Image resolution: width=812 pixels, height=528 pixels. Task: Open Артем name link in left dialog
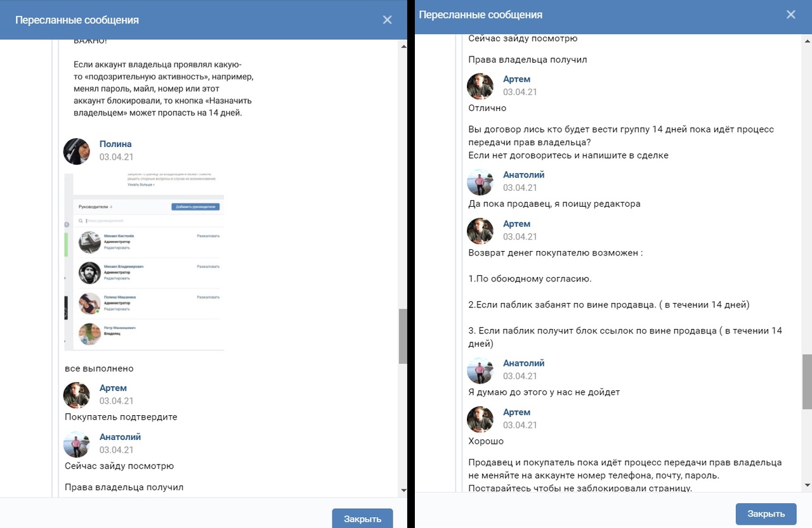click(x=113, y=388)
